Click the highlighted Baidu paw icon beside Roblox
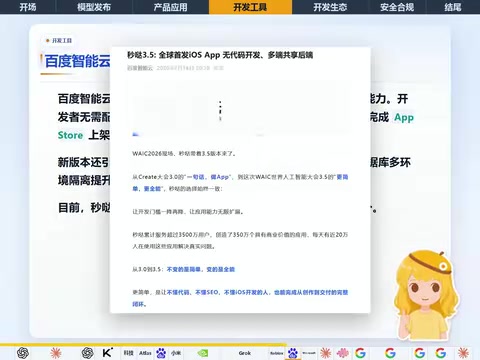Screen dimensions: 480x360 tap(293, 353)
